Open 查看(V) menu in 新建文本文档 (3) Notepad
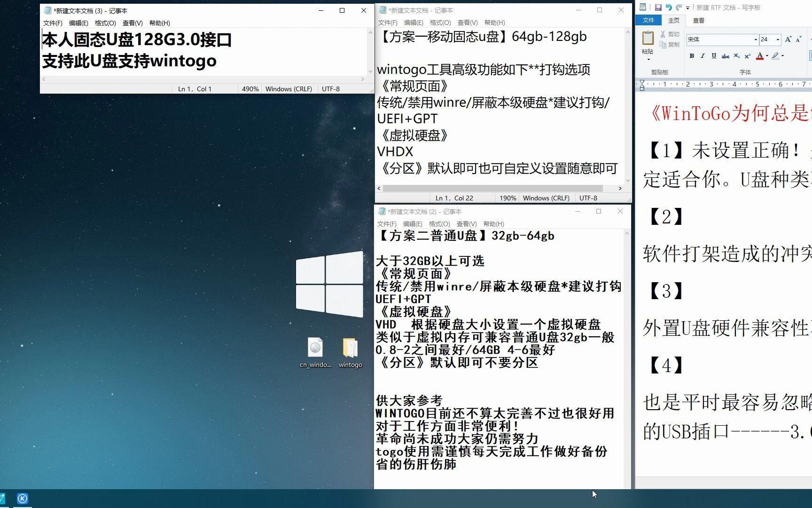 [x=133, y=23]
